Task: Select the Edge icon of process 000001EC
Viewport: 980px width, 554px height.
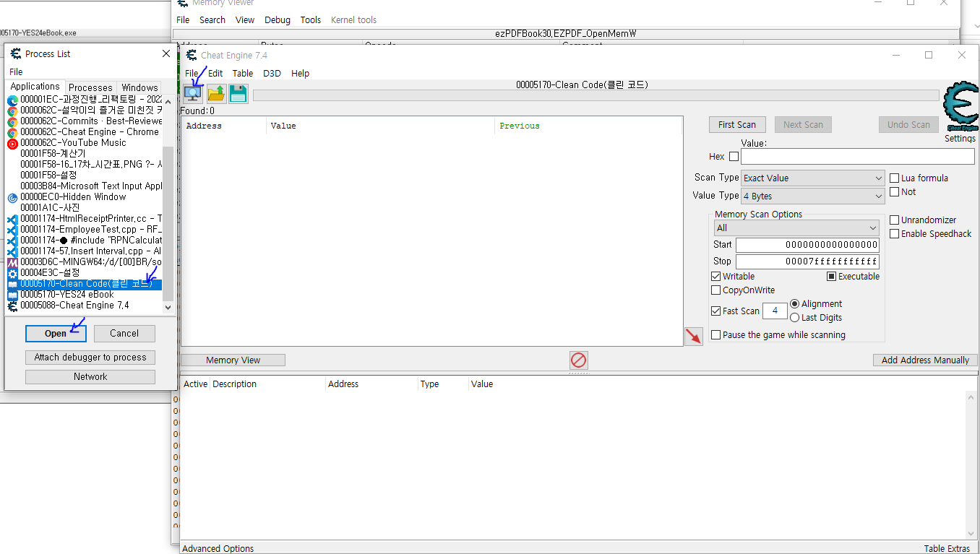Action: point(12,100)
